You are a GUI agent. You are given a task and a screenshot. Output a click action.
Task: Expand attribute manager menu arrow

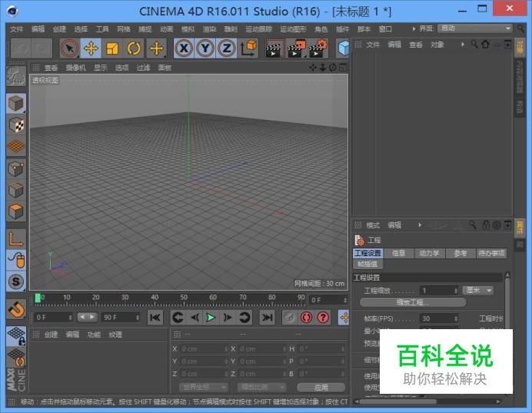420,225
